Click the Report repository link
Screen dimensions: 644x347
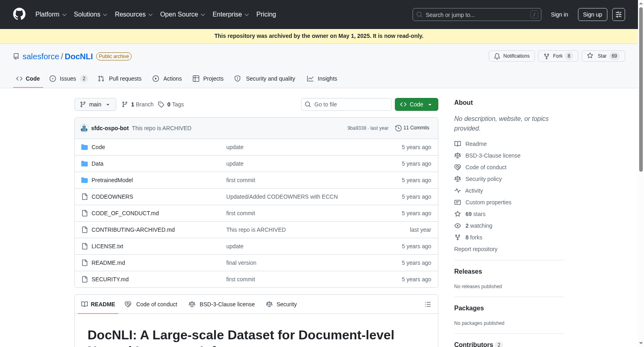click(x=476, y=249)
